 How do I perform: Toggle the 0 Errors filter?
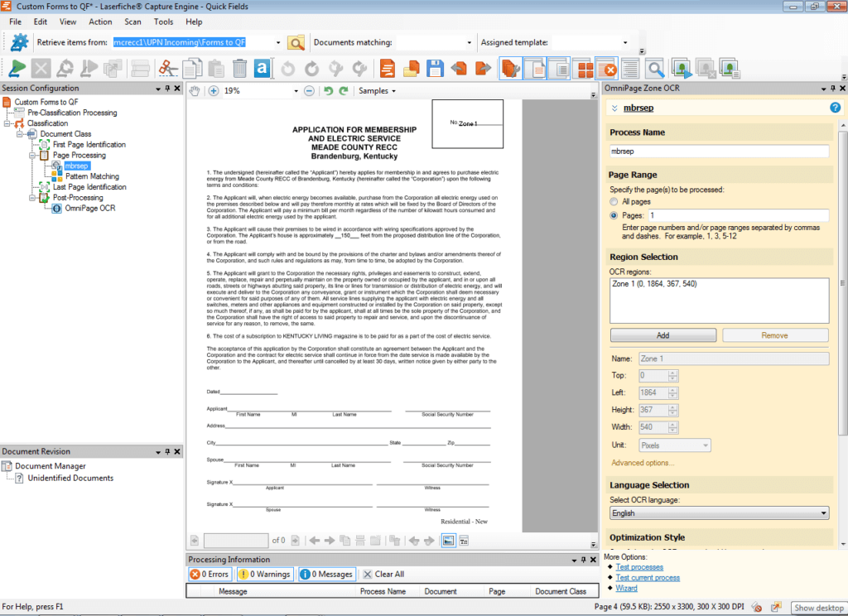pyautogui.click(x=210, y=575)
